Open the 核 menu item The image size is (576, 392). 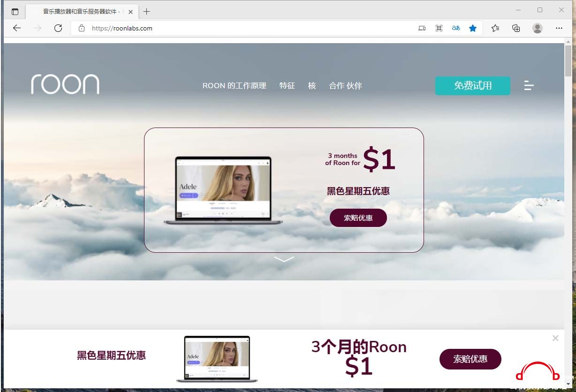click(x=312, y=86)
